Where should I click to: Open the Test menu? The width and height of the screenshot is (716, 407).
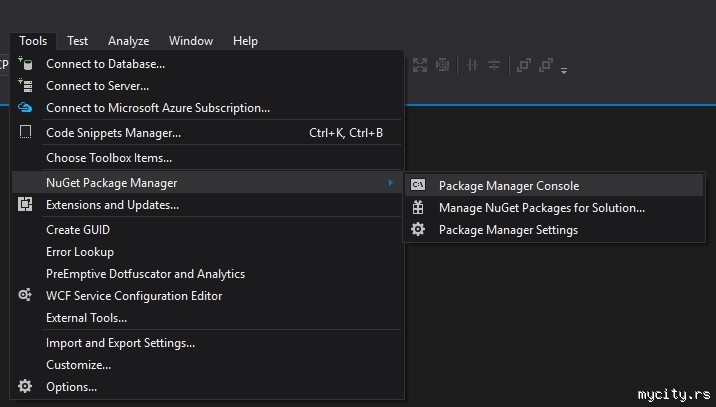coord(77,41)
